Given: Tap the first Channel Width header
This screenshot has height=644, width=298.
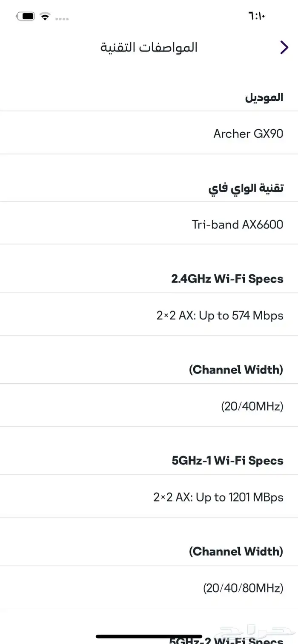Looking at the screenshot, I should tap(236, 369).
